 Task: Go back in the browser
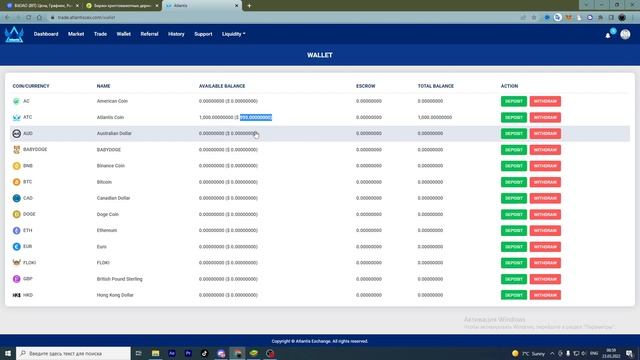click(7, 18)
